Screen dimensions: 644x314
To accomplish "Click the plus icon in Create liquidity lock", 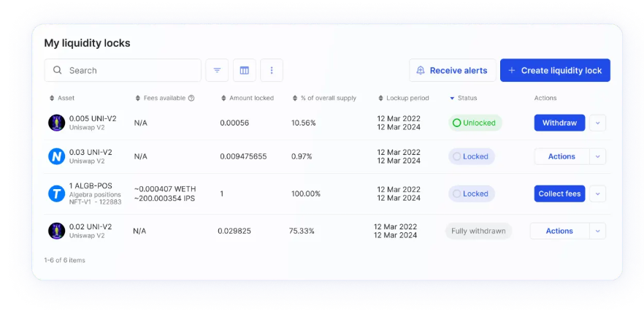I will [x=512, y=70].
